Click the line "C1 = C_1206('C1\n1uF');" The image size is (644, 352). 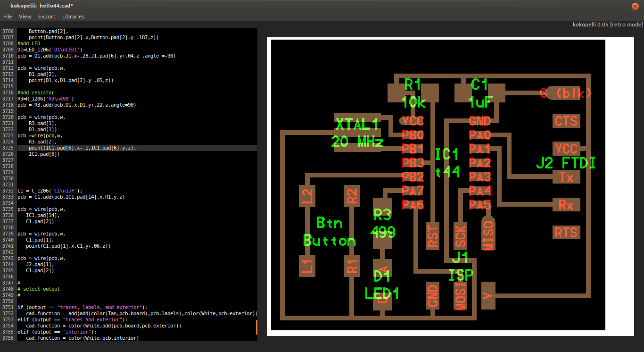(x=50, y=191)
